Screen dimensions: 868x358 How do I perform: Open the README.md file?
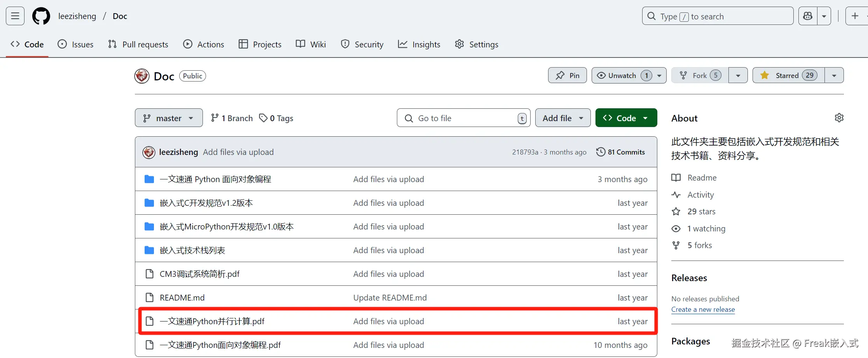182,298
